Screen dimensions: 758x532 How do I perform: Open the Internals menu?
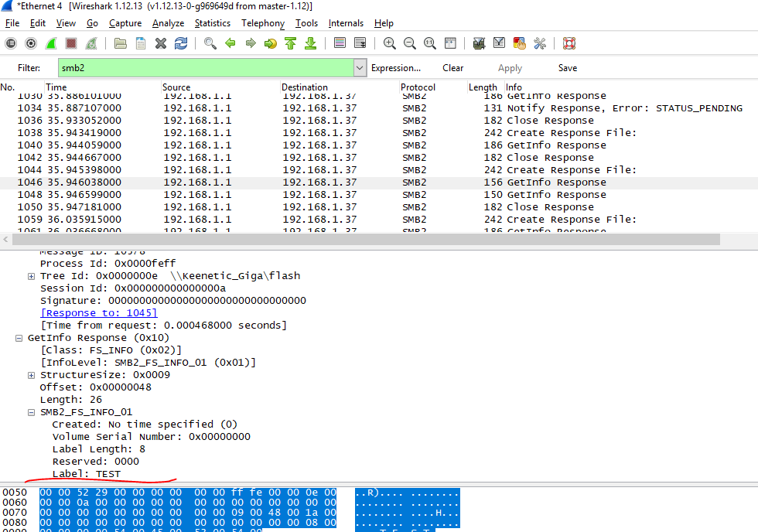coord(346,23)
